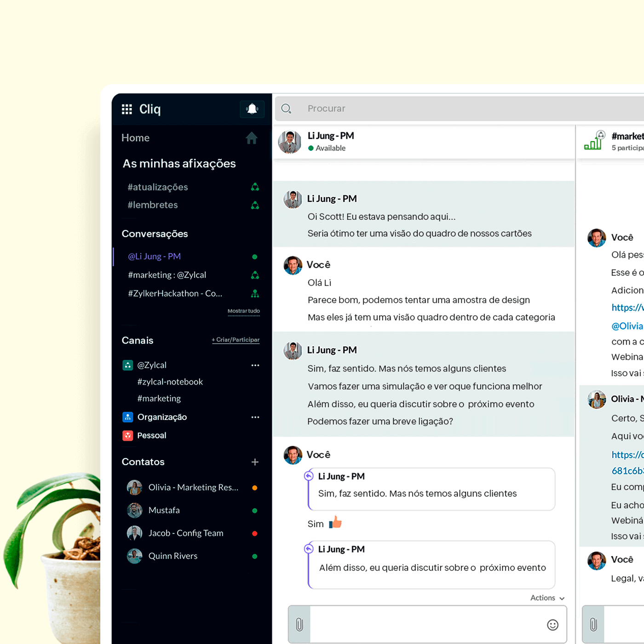Click Jacob's avatar in contacts
Screen dimensions: 644x644
[134, 534]
